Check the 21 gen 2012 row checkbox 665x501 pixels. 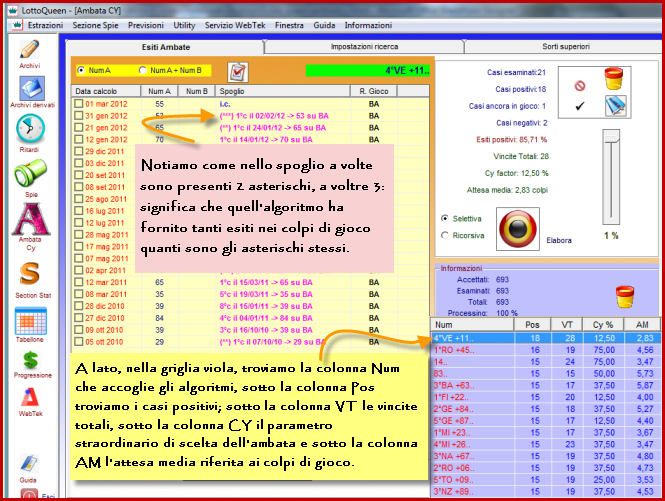point(78,127)
